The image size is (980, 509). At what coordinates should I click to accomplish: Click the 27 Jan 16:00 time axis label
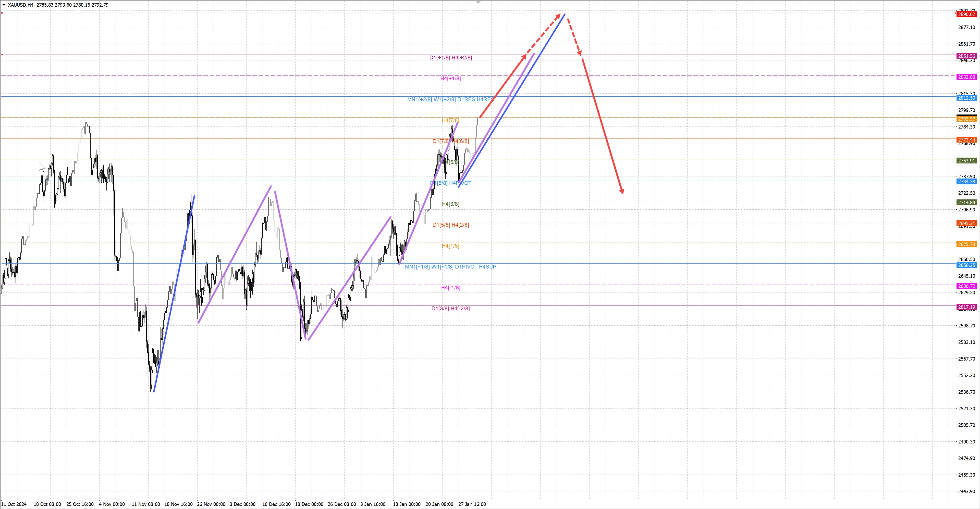pyautogui.click(x=472, y=504)
